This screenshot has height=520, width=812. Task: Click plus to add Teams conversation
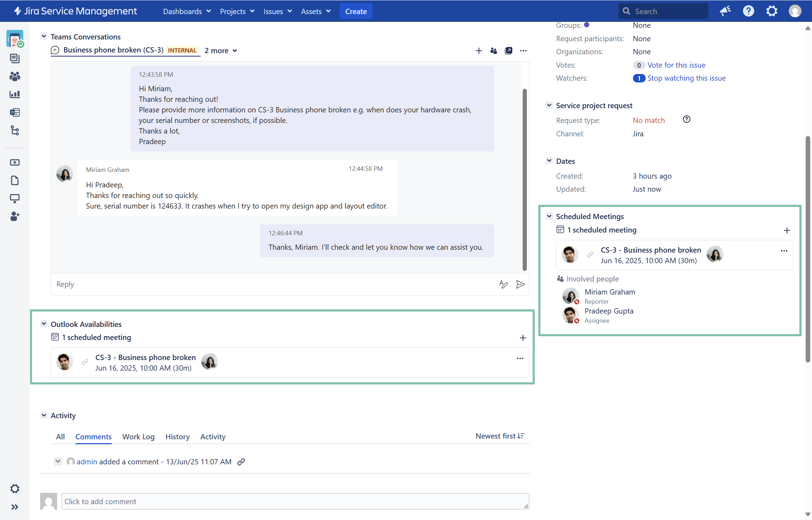pyautogui.click(x=479, y=51)
